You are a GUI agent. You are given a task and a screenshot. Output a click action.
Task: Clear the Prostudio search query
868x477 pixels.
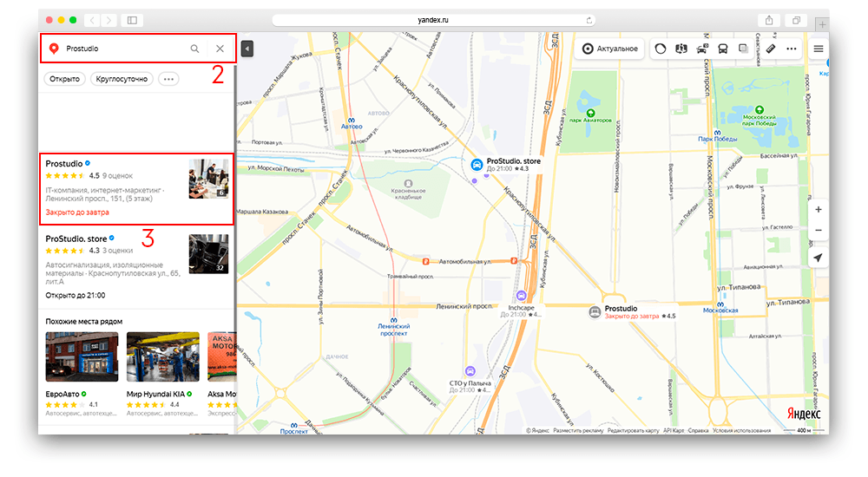[220, 49]
